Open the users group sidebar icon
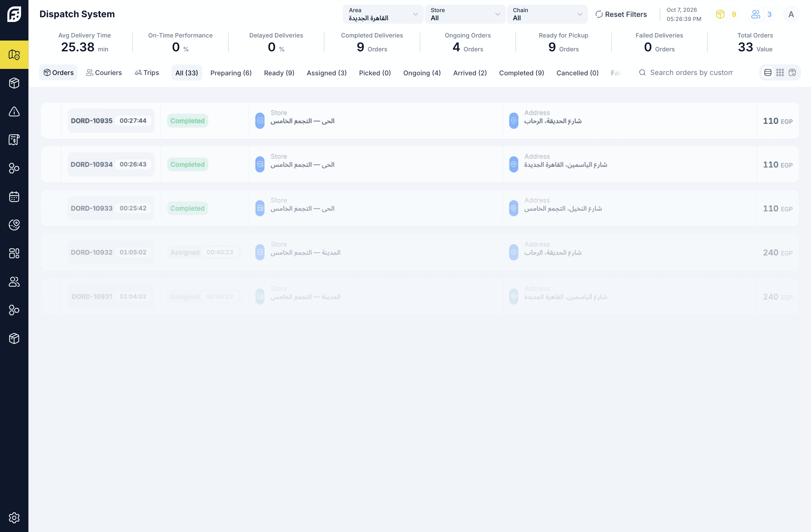The height and width of the screenshot is (532, 811). point(14,282)
